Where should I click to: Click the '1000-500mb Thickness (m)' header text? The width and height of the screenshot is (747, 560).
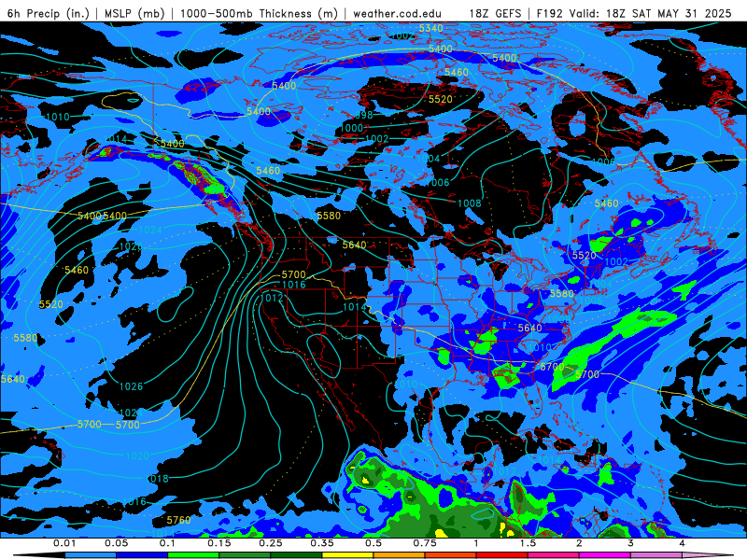pos(259,13)
